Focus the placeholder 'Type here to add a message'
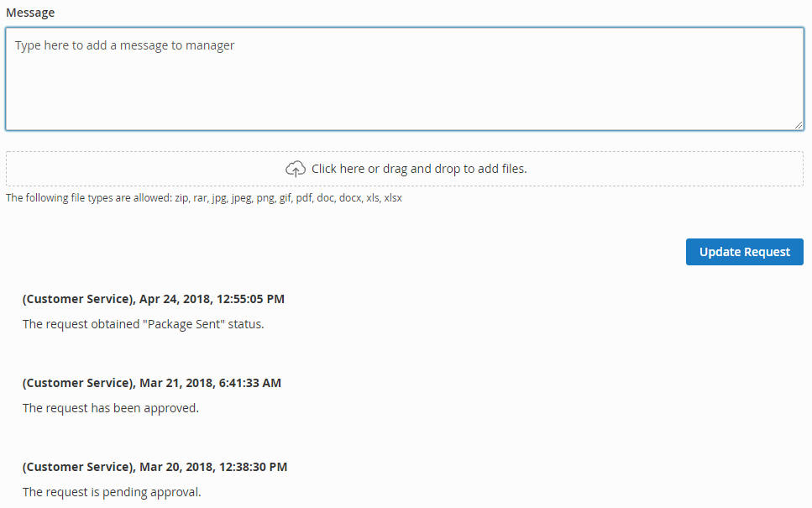This screenshot has width=812, height=508. coord(125,45)
